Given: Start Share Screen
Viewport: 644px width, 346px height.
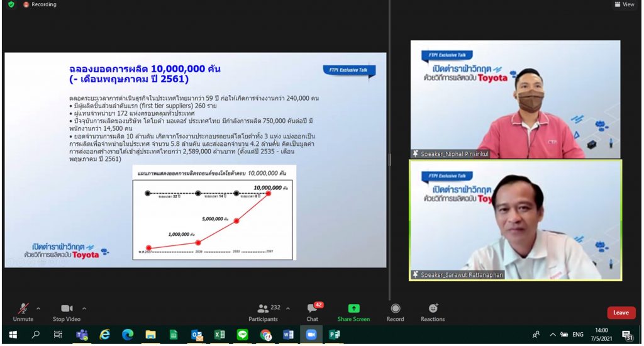Looking at the screenshot, I should point(353,312).
